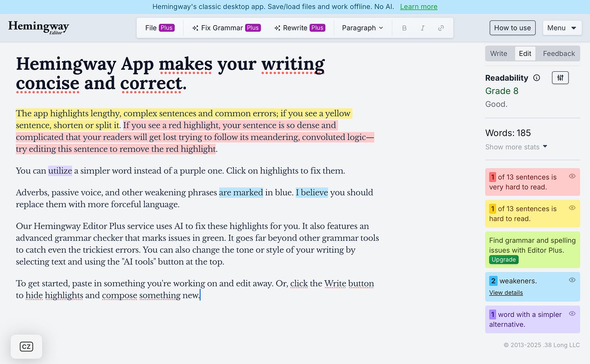
Task: Open the File menu
Action: point(160,28)
